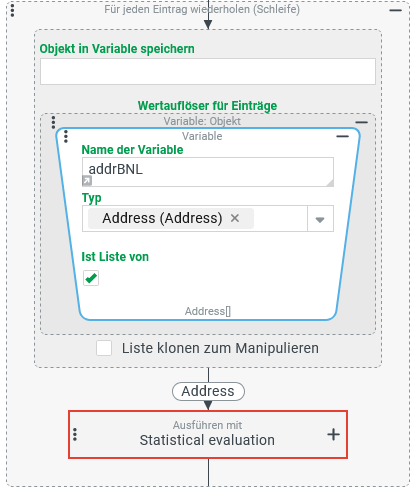
Task: Uncheck the Ist Liste von checkbox
Action: coord(91,278)
